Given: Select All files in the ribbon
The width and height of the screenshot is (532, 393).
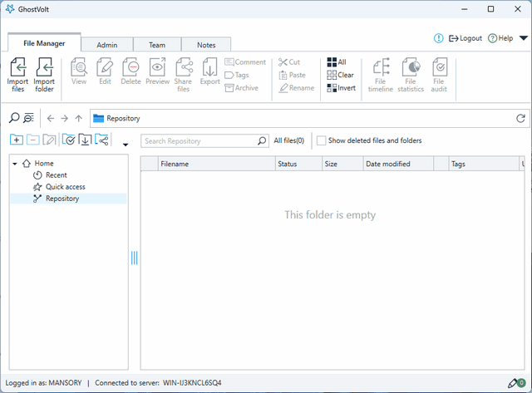Looking at the screenshot, I should coord(337,62).
